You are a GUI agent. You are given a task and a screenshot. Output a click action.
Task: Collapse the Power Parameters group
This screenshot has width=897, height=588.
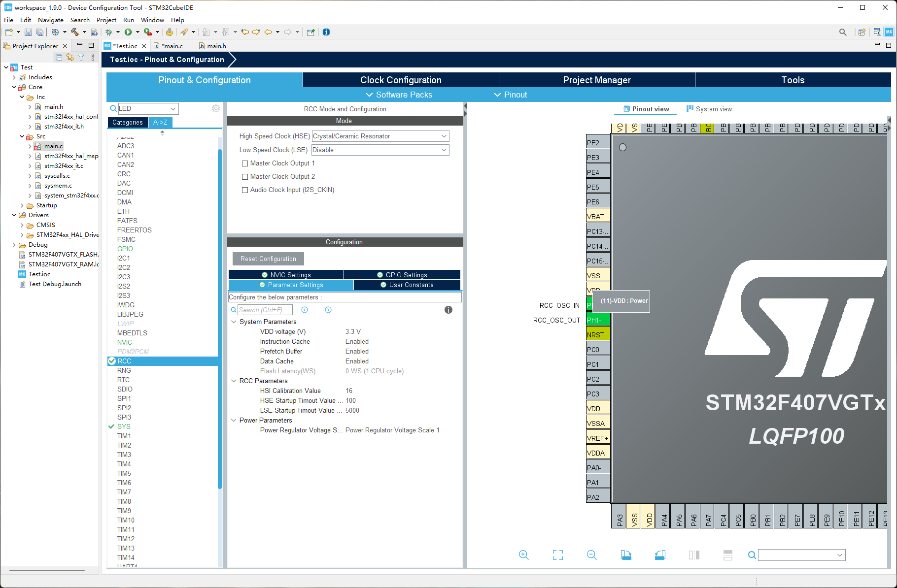234,420
